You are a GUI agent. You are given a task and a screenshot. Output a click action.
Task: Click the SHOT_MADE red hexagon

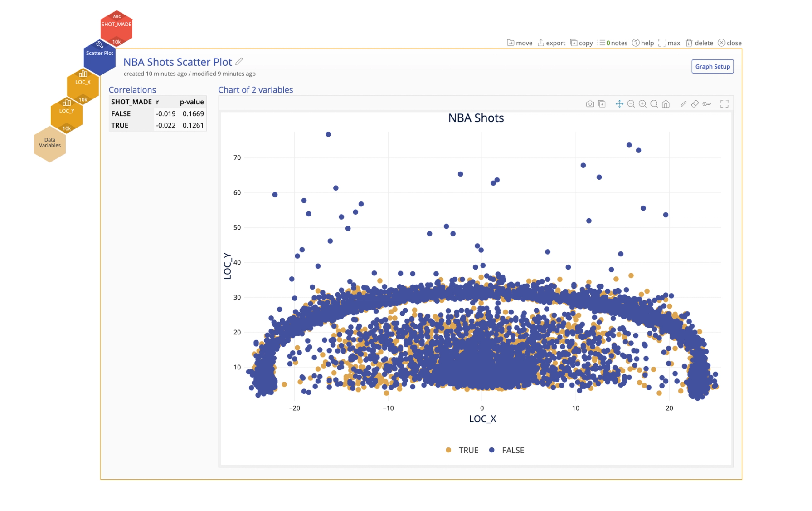click(117, 28)
